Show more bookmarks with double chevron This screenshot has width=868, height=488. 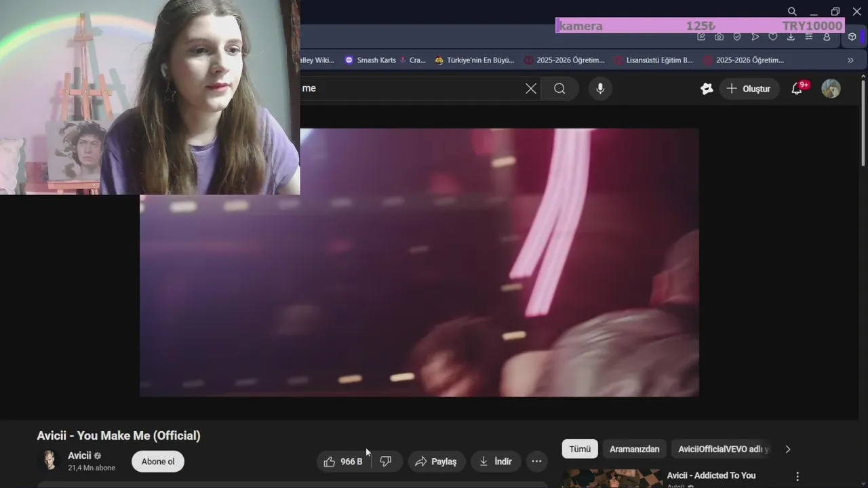[850, 60]
